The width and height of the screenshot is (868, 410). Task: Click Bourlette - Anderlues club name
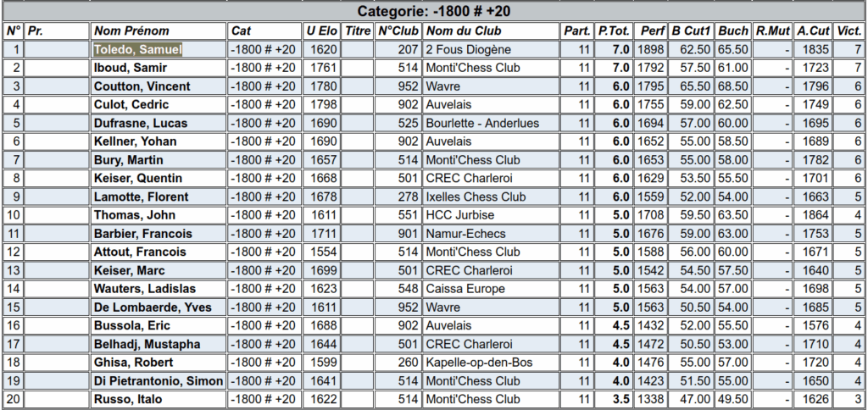pos(482,124)
